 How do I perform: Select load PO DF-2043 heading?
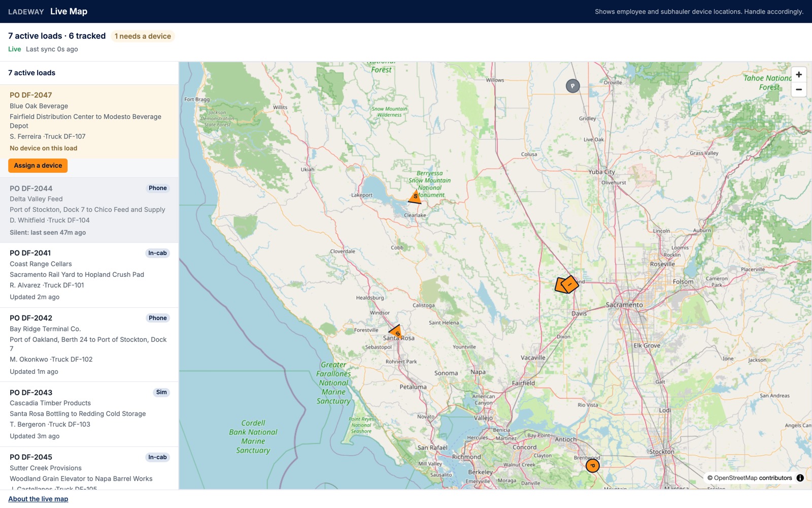[31, 393]
